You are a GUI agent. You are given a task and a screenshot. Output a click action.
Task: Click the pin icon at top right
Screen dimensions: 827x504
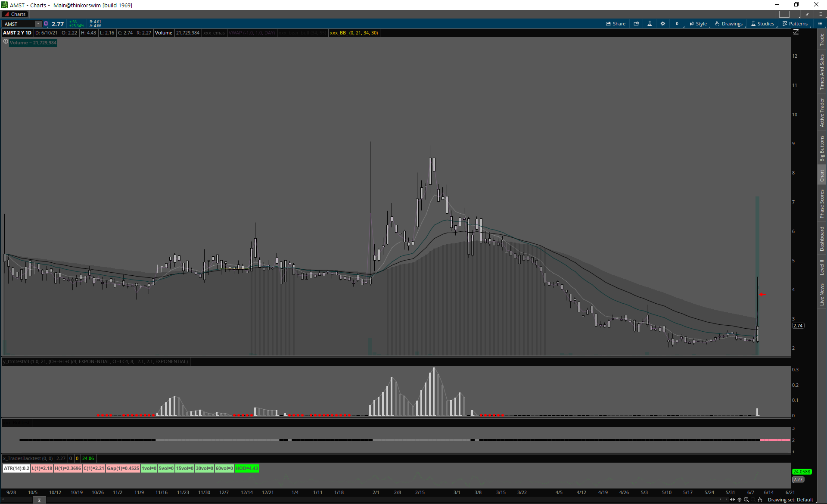(807, 14)
